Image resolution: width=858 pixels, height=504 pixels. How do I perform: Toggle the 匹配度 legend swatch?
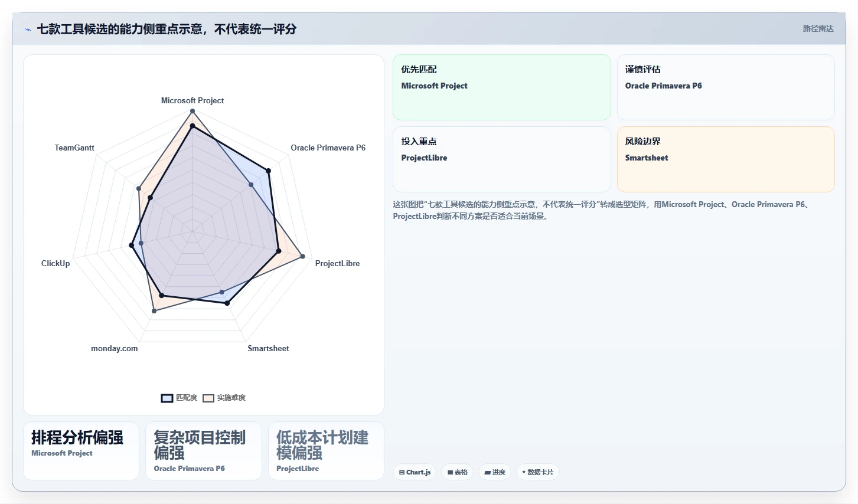167,398
